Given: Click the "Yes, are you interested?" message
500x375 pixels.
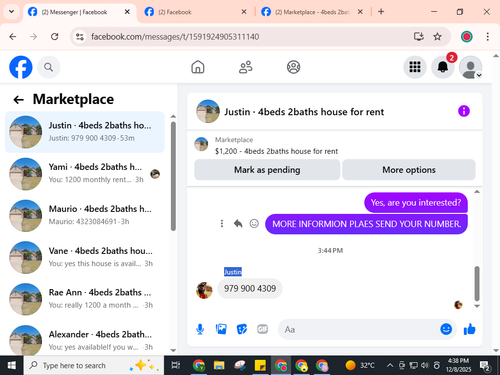Looking at the screenshot, I should [x=416, y=203].
